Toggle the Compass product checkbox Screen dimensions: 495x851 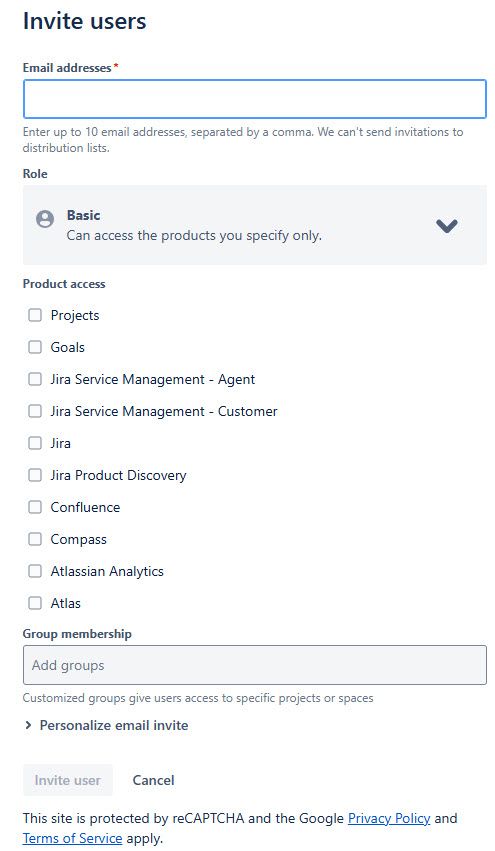tap(35, 539)
